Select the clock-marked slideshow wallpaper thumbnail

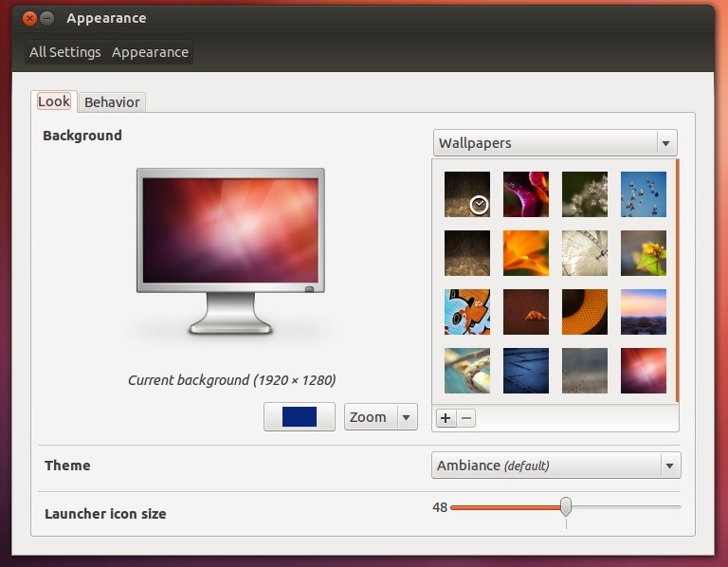tap(467, 194)
